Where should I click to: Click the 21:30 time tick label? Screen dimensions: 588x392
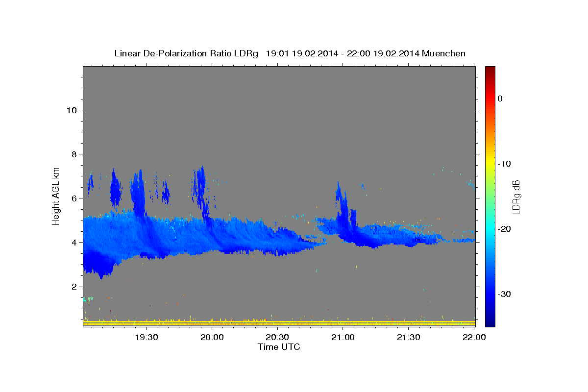tap(409, 337)
